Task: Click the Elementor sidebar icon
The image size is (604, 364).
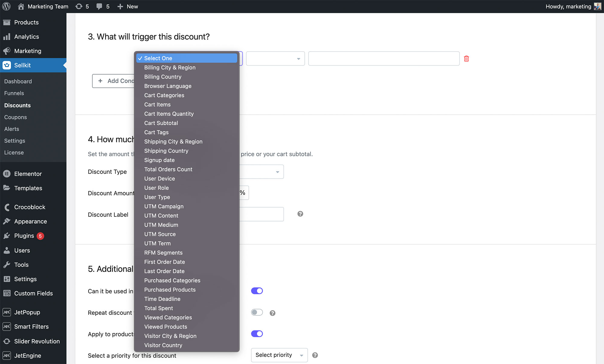Action: coord(7,173)
